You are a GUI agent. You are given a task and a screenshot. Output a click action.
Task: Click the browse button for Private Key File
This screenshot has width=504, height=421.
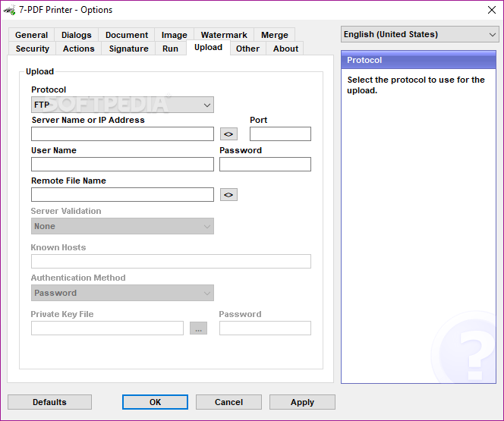[x=198, y=328]
